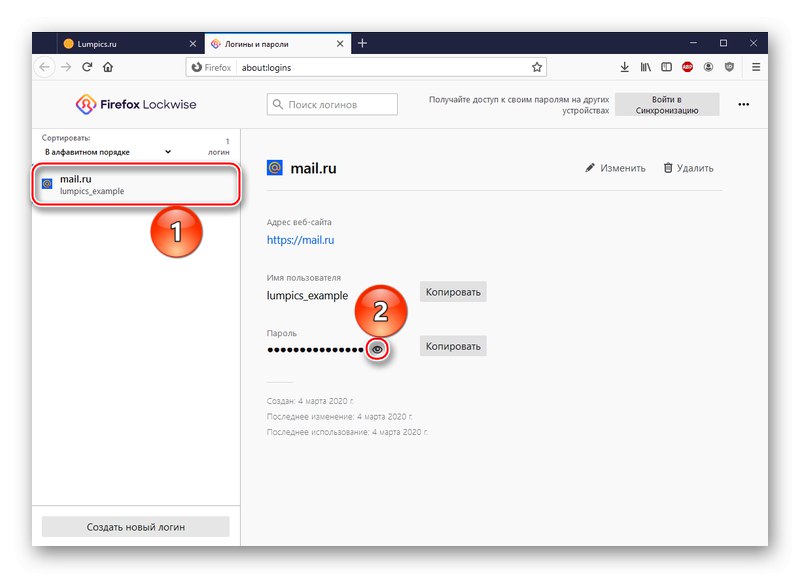Open the Firefox hamburger menu
Screen dimensions: 800x578
tap(756, 67)
